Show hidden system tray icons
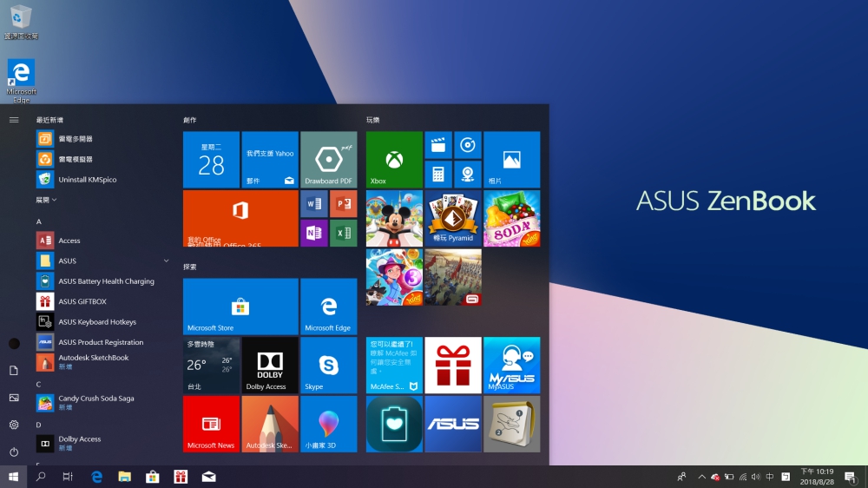Image resolution: width=868 pixels, height=488 pixels. (x=701, y=477)
